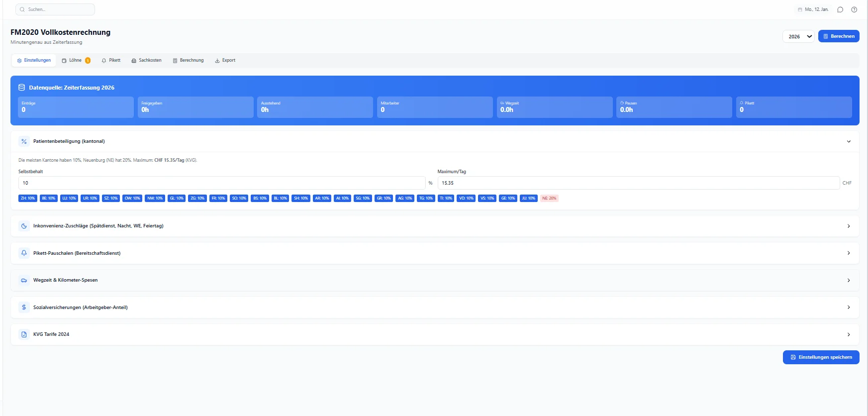This screenshot has height=416, width=868.
Task: Switch to the Löhne tab
Action: click(76, 60)
